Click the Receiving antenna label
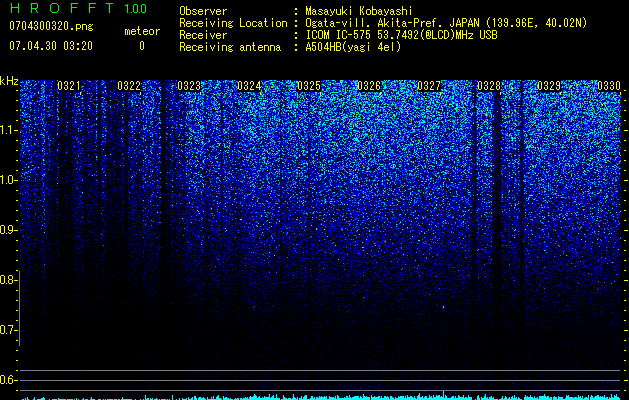Viewport: 629px width, 400px height. point(230,47)
